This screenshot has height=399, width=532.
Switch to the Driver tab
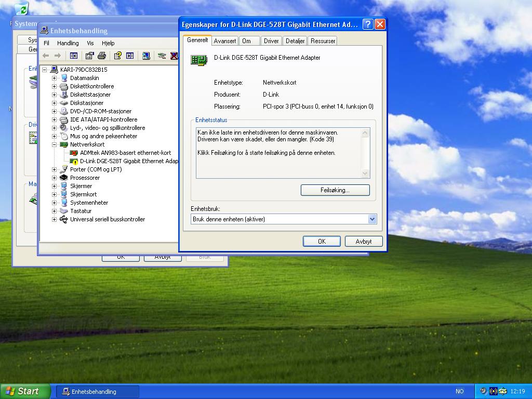[x=271, y=41]
